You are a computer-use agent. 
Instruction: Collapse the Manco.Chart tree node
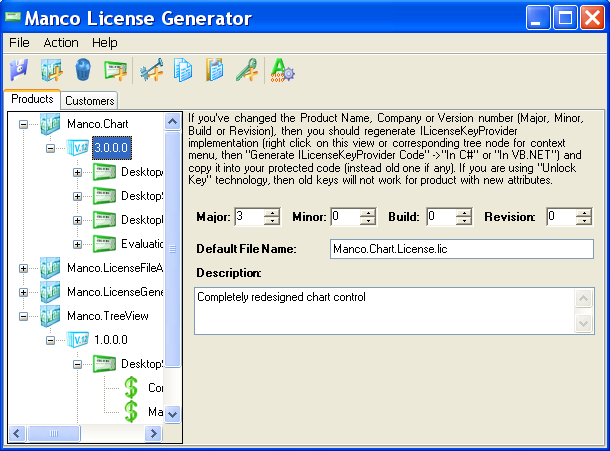[x=23, y=125]
